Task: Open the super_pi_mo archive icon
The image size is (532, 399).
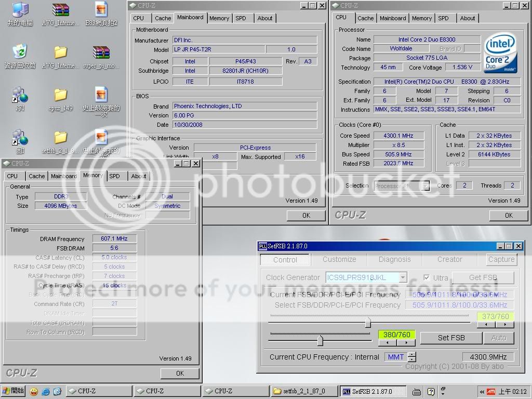Action: pyautogui.click(x=101, y=57)
